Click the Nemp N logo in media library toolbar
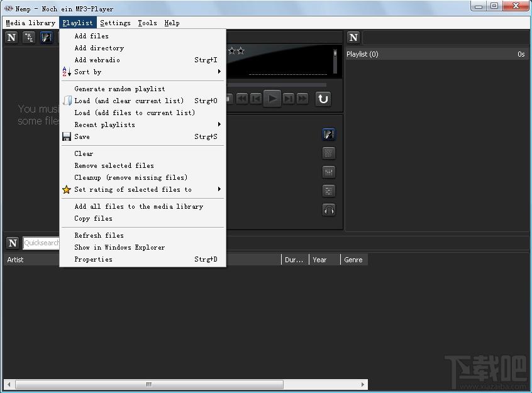The width and height of the screenshot is (532, 393). point(11,37)
